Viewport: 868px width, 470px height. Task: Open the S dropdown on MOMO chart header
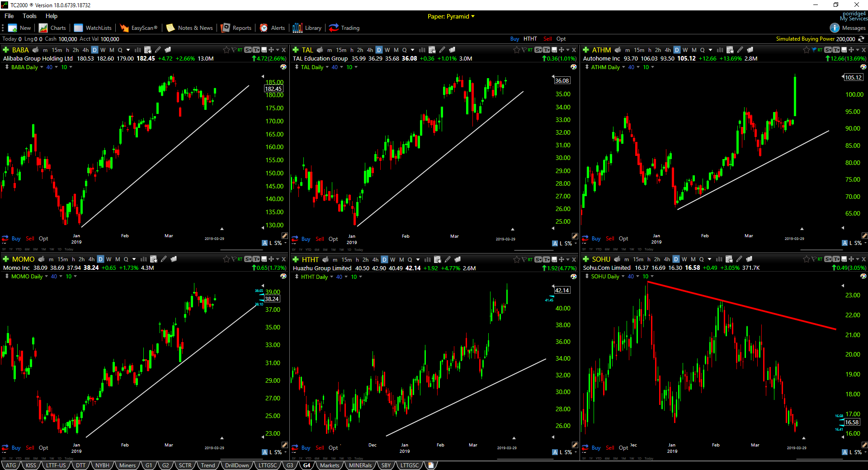[248, 259]
